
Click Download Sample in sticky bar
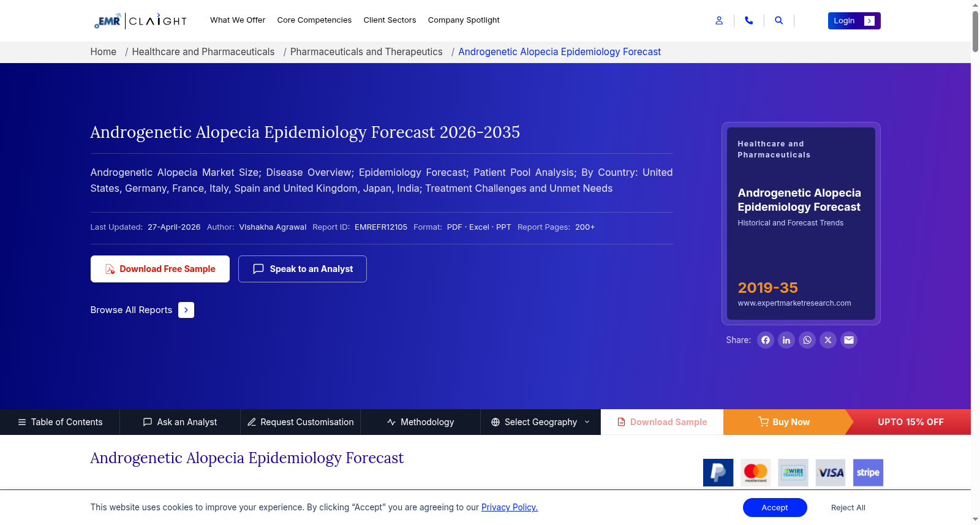tap(662, 422)
